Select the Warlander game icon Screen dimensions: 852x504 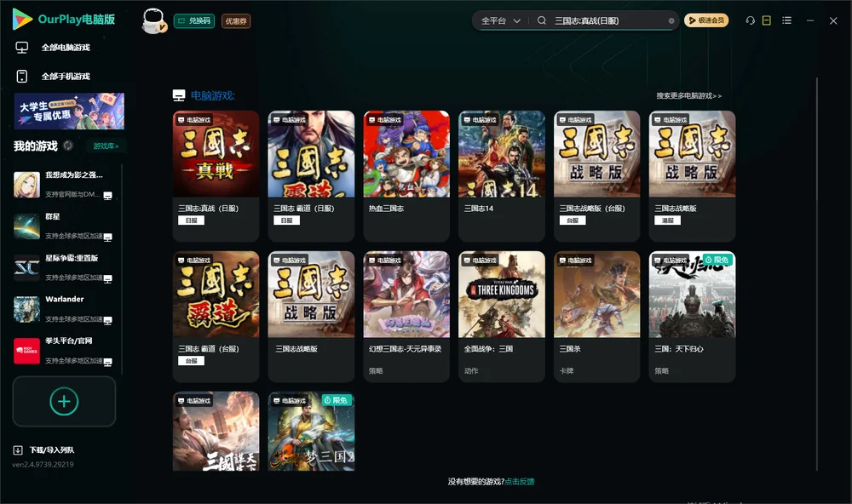pyautogui.click(x=26, y=309)
